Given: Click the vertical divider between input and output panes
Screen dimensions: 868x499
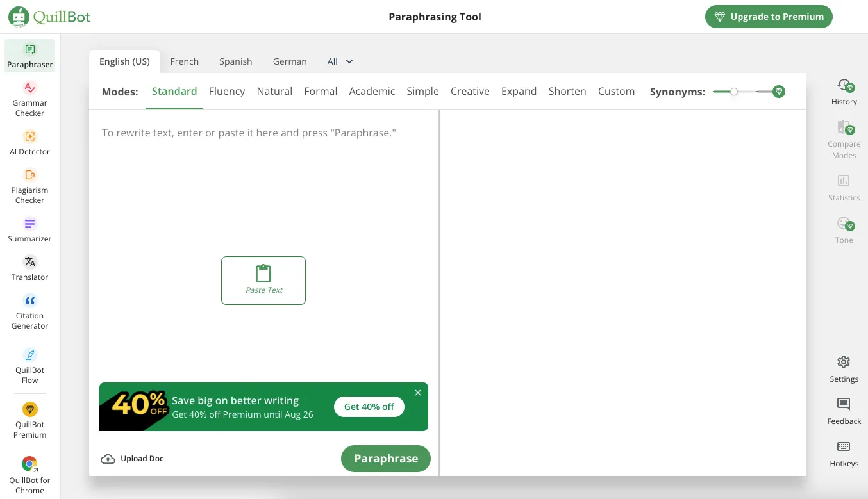Looking at the screenshot, I should coord(440,292).
